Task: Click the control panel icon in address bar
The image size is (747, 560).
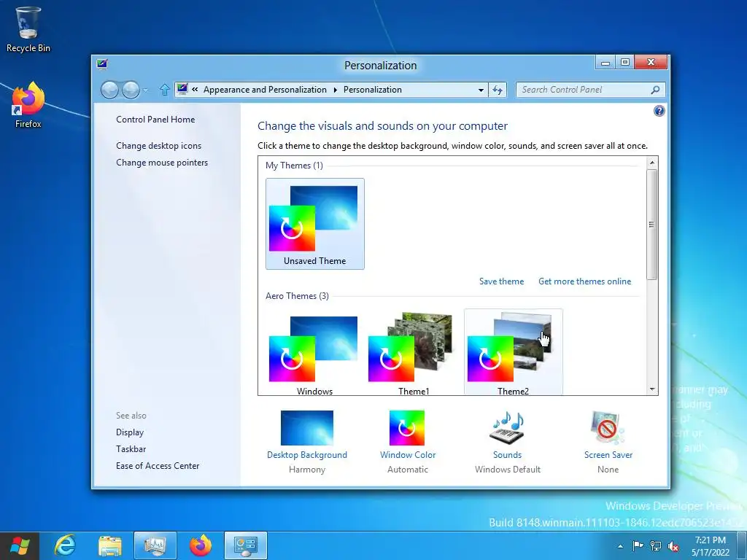Action: click(182, 89)
